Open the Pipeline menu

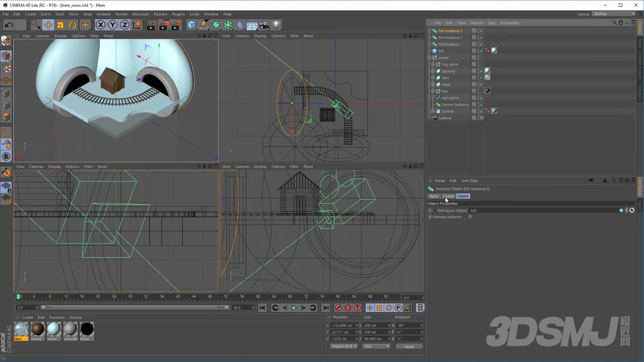coord(160,14)
